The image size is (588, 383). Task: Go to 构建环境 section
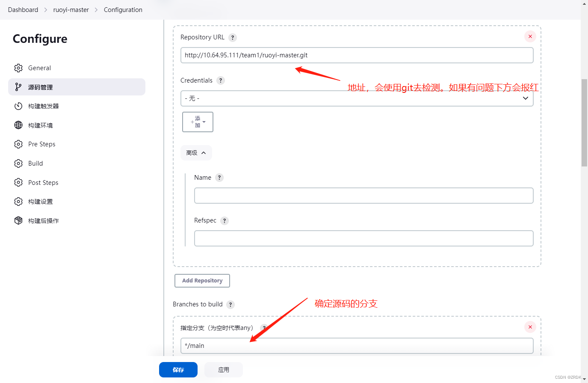[77, 125]
